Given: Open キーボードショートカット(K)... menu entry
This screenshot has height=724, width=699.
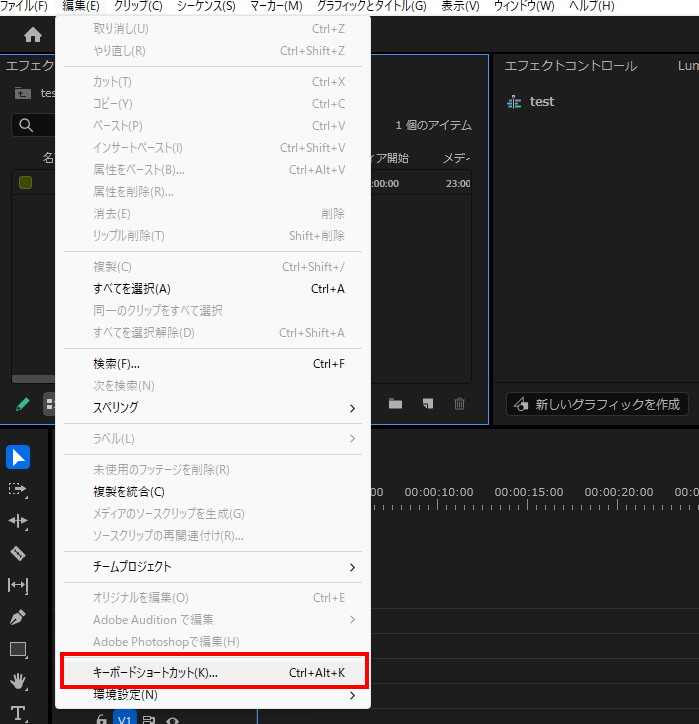Looking at the screenshot, I should pos(215,673).
